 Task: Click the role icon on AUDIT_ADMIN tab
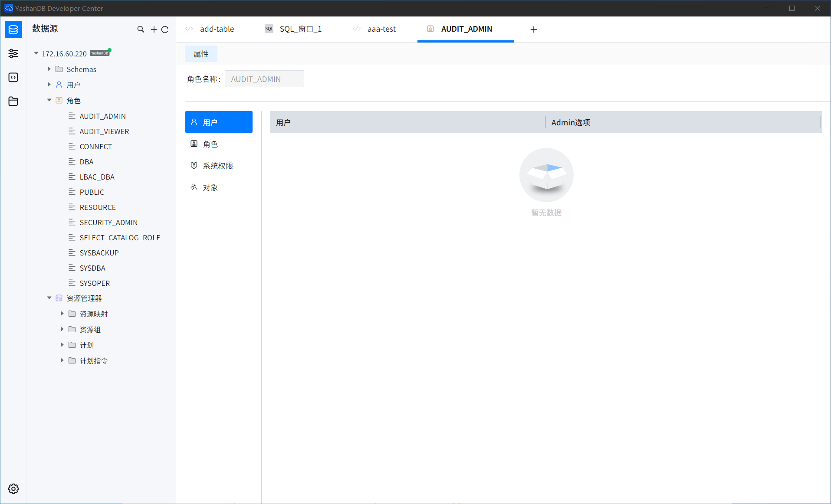pyautogui.click(x=430, y=29)
